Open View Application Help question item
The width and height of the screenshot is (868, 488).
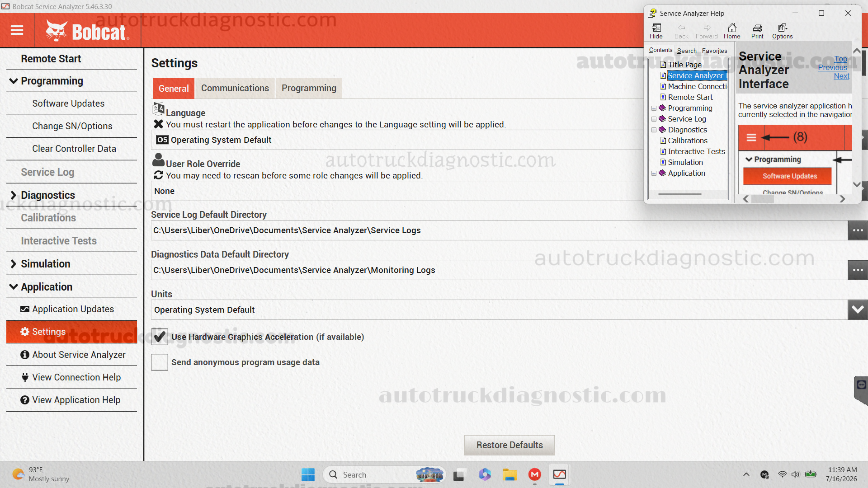[71, 400]
